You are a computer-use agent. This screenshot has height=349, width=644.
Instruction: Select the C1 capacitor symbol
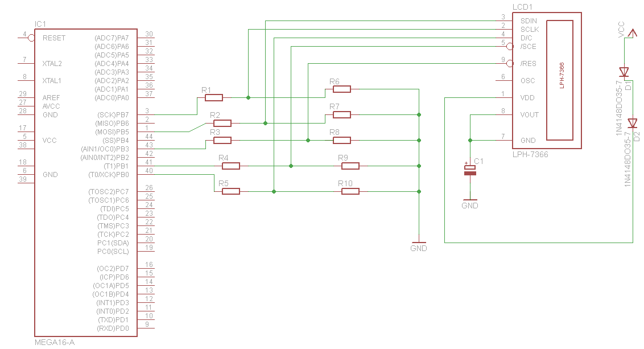470,170
